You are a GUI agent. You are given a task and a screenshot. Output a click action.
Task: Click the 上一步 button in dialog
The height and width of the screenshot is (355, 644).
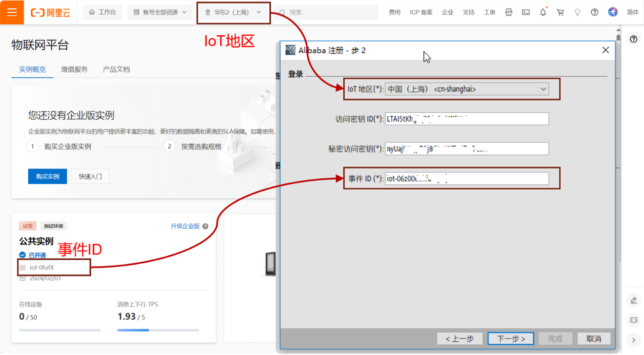point(460,338)
